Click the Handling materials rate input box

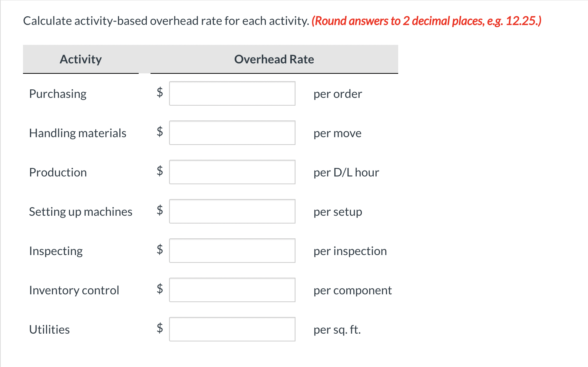pyautogui.click(x=232, y=133)
